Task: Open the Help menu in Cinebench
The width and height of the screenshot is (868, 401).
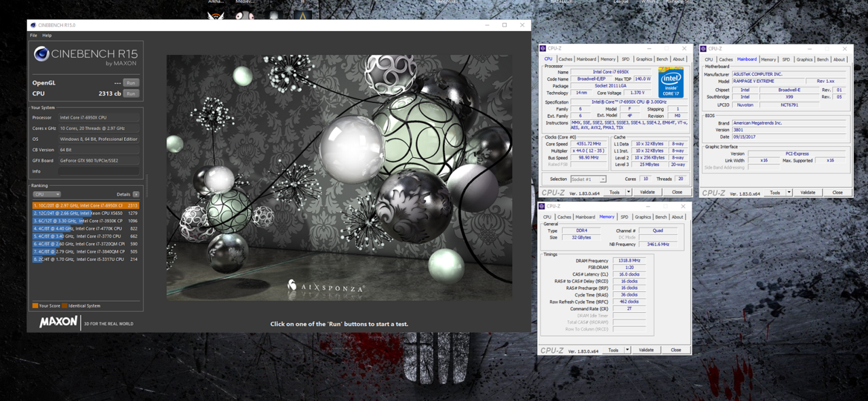Action: [x=47, y=35]
